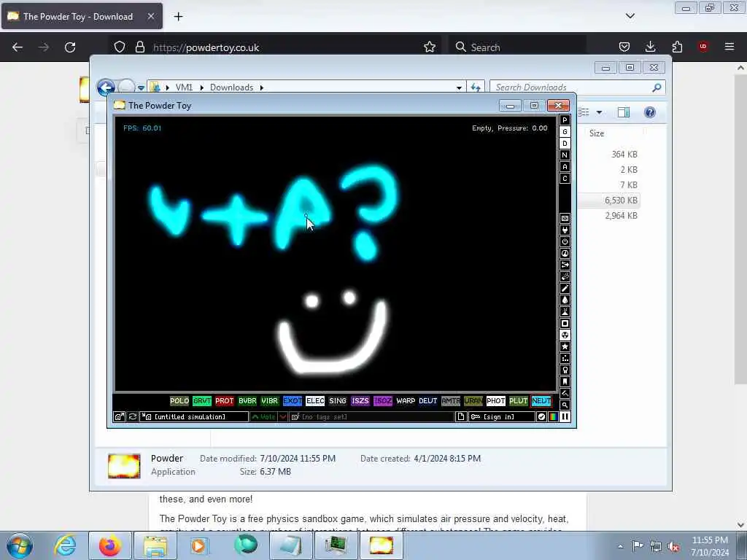Open the [no tags set] tags field
The width and height of the screenshot is (747, 560).
(x=371, y=416)
